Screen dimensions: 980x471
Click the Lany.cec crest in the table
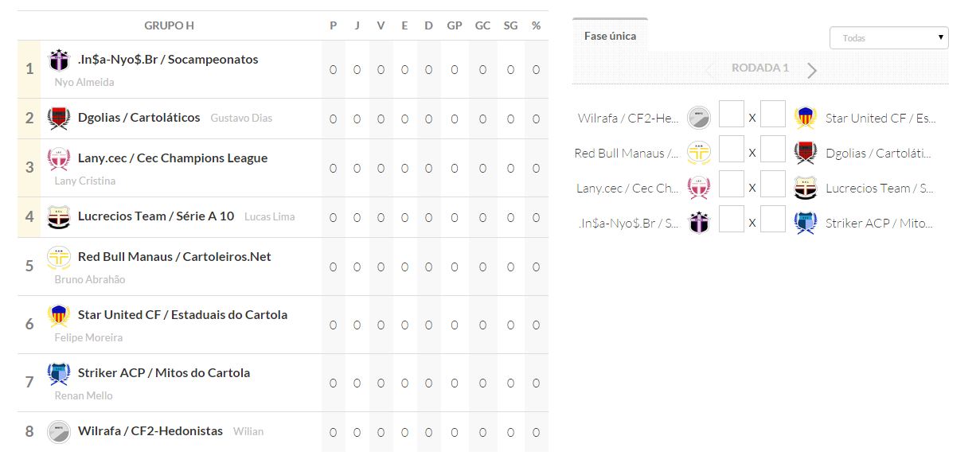click(x=59, y=158)
